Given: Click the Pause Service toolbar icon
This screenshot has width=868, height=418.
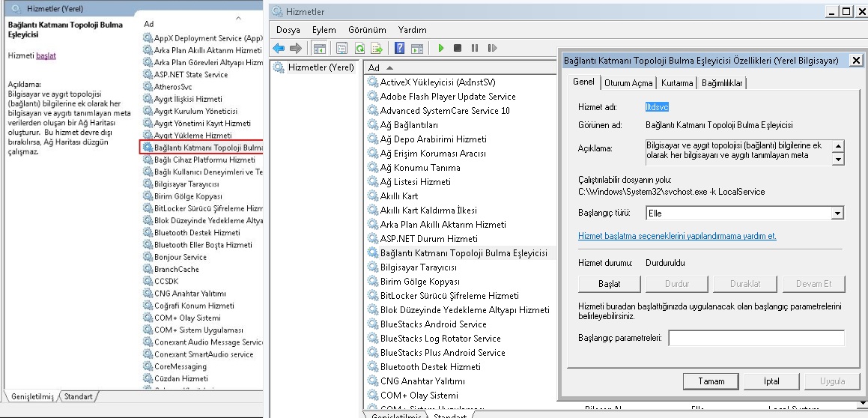Looking at the screenshot, I should click(x=474, y=49).
